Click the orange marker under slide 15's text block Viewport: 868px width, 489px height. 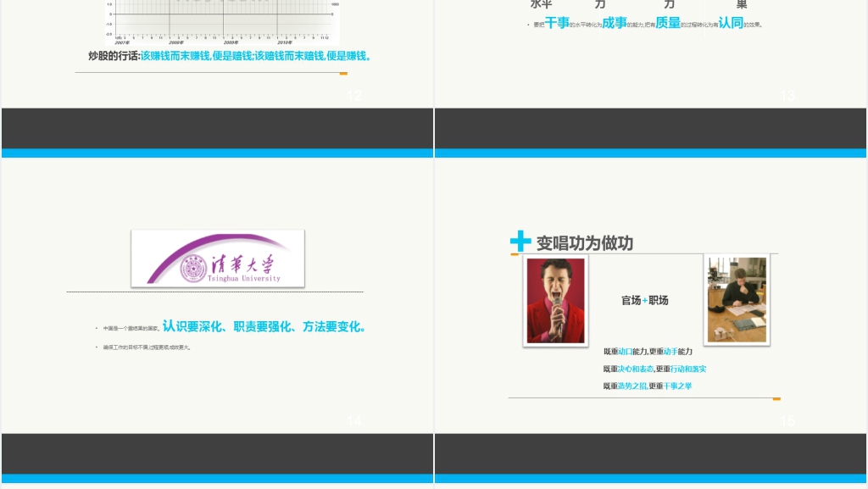coord(776,398)
